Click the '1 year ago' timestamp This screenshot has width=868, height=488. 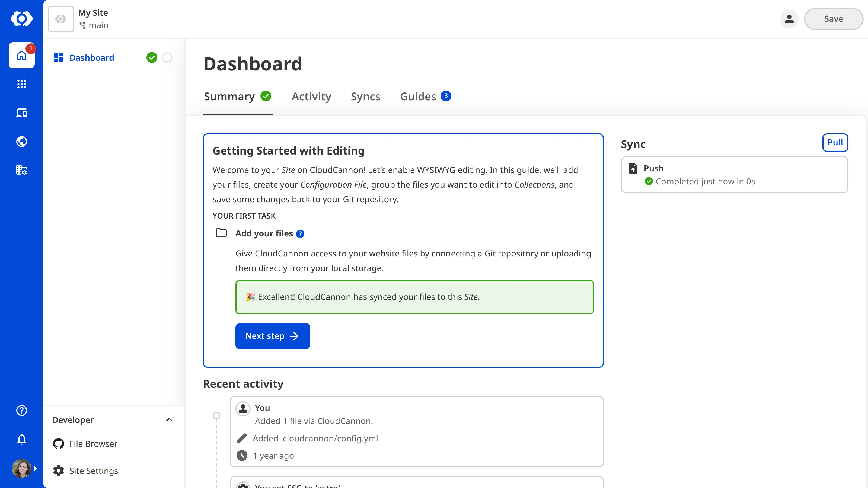point(273,456)
